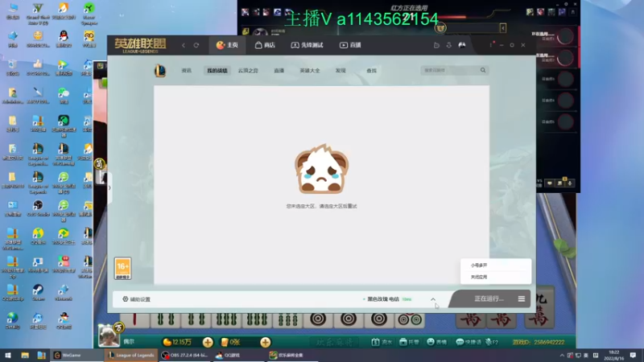This screenshot has width=644, height=362.
Task: Switch to OBS 27.2.4 taskbar item
Action: pos(186,356)
